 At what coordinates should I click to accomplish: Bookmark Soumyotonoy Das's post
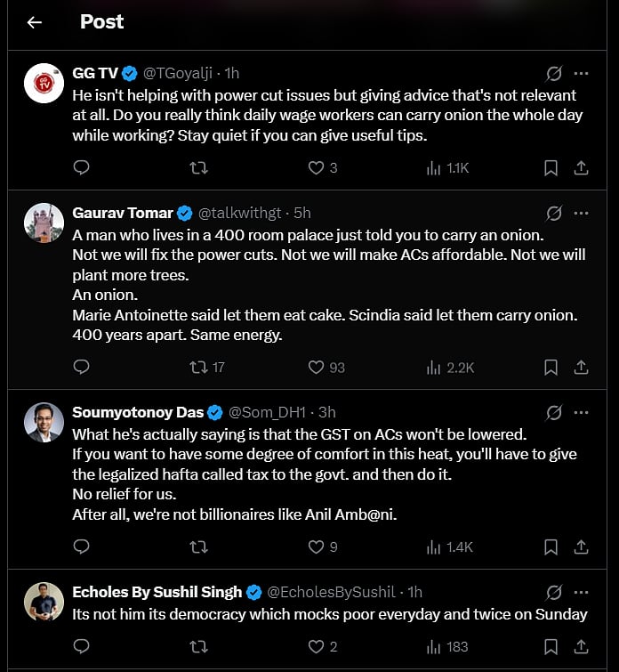pos(551,547)
